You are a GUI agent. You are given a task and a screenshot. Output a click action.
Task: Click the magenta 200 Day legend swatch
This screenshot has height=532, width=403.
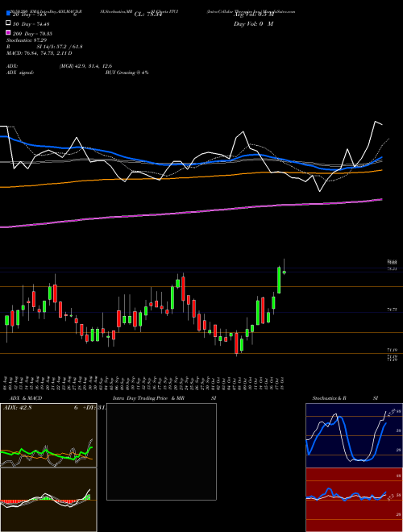click(x=8, y=32)
